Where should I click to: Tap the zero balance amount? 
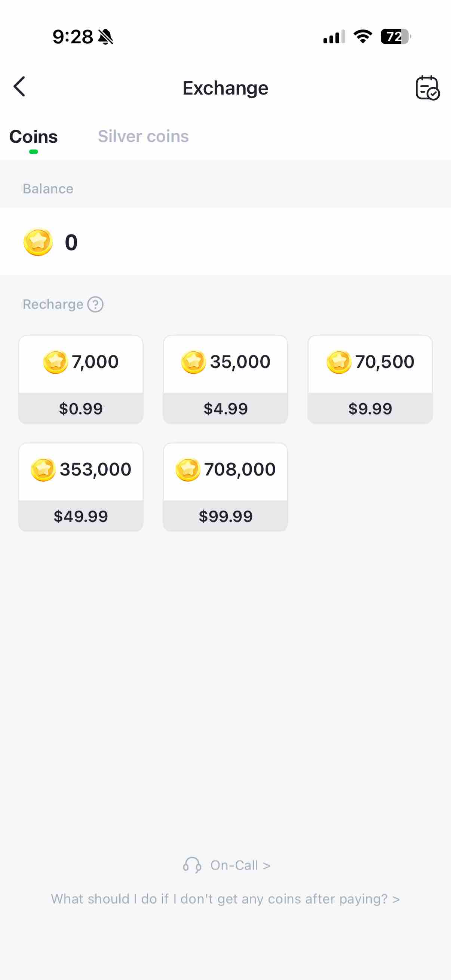[x=71, y=242]
